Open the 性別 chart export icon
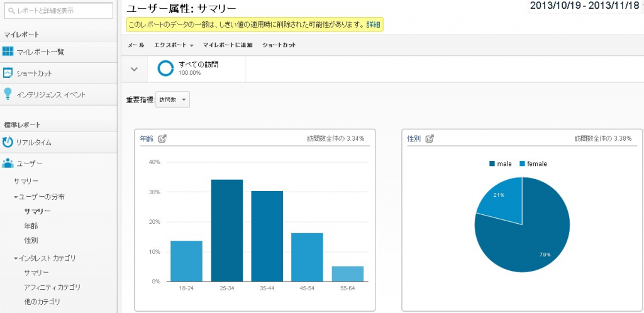Viewport: 644px width, 313px height. pos(430,139)
